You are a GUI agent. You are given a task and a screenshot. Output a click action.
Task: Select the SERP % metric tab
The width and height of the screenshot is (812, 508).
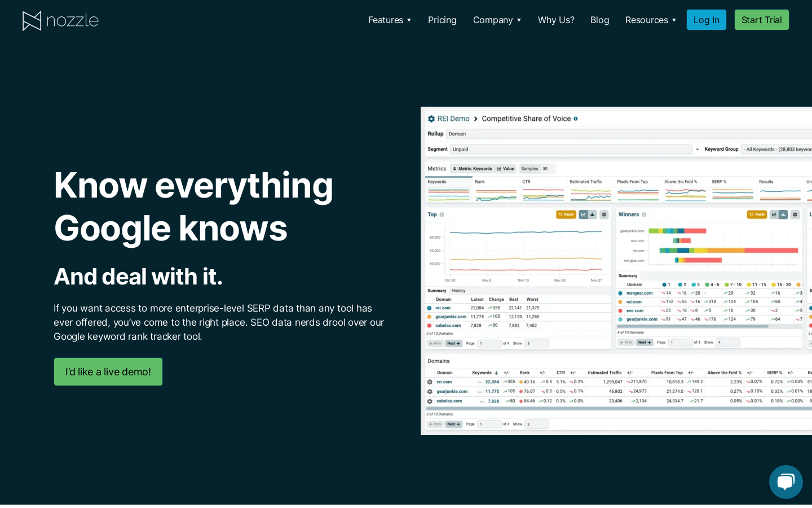point(733,190)
